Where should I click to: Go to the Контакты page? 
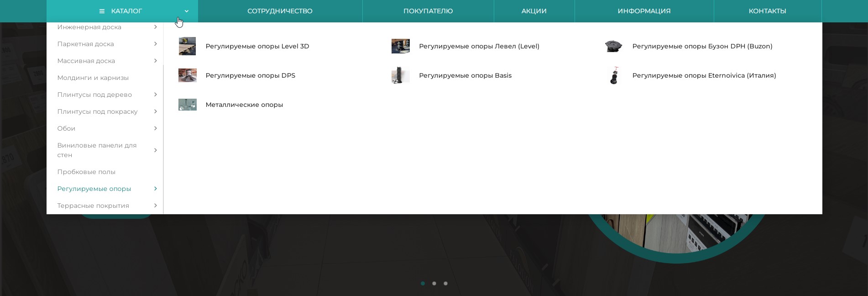[767, 11]
